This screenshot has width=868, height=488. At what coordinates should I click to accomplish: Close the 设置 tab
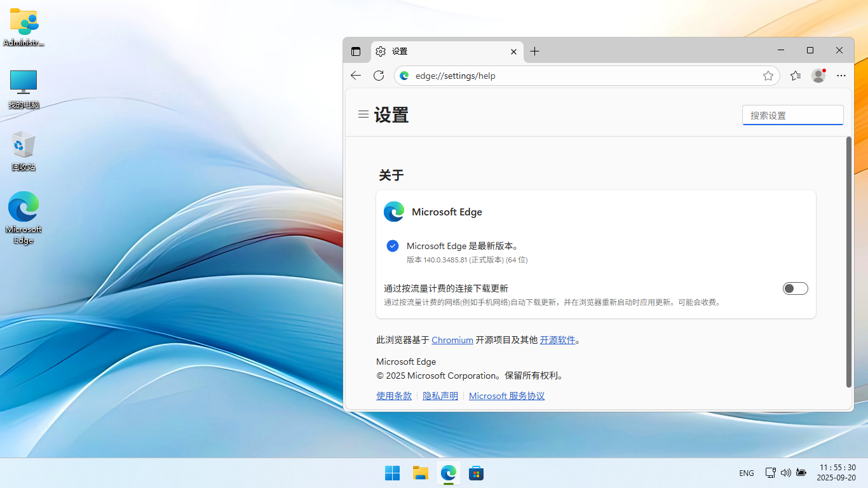pyautogui.click(x=513, y=51)
